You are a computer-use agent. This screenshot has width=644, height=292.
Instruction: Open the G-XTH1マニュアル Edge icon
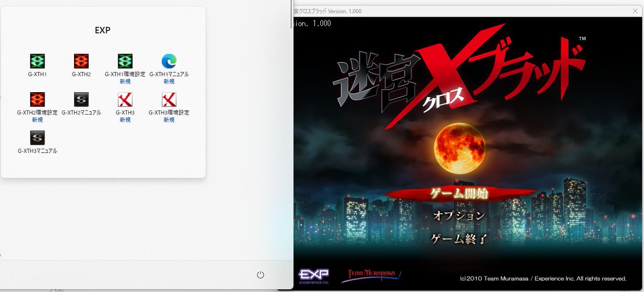point(169,61)
